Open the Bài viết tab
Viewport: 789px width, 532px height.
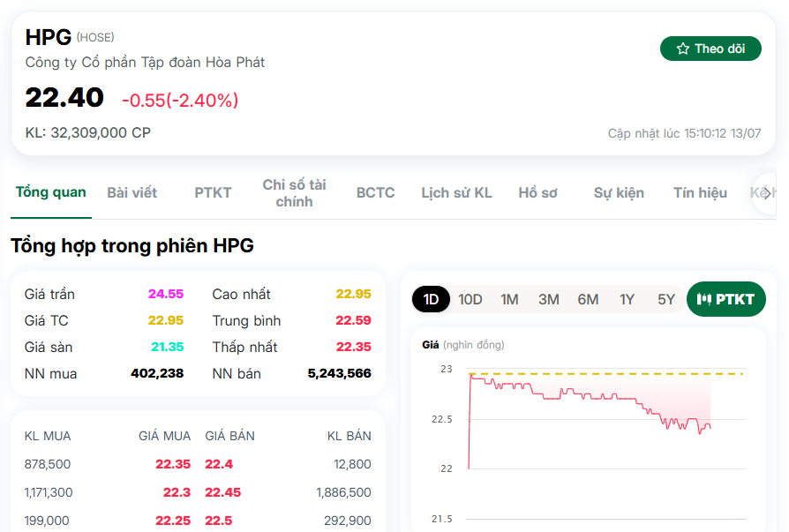point(131,192)
